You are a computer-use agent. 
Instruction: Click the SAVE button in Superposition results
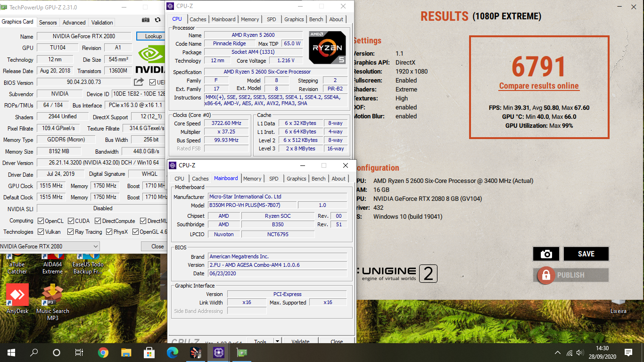[x=586, y=254]
